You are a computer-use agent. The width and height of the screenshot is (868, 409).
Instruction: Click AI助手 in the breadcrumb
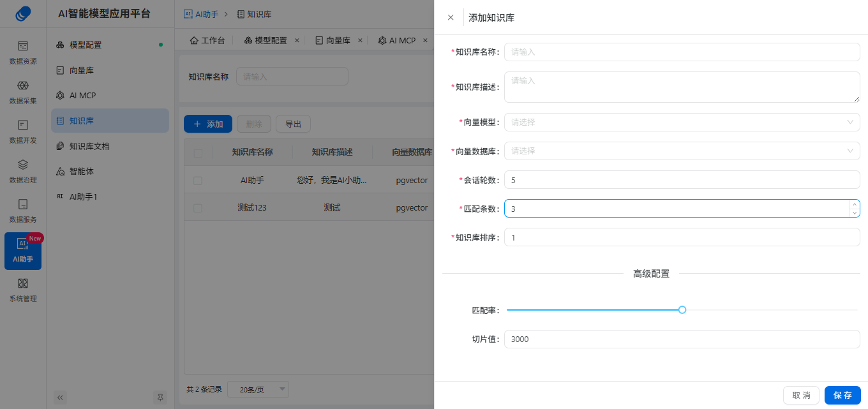[200, 13]
